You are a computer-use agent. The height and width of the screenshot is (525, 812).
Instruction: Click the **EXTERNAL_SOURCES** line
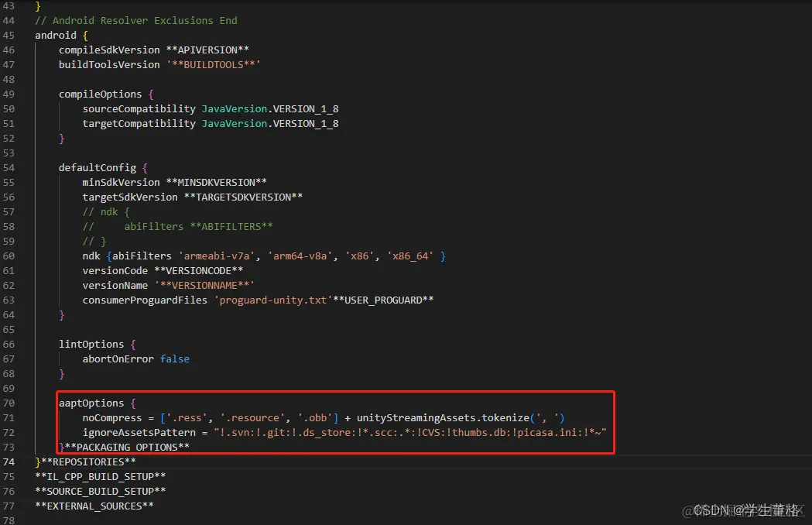tap(94, 506)
